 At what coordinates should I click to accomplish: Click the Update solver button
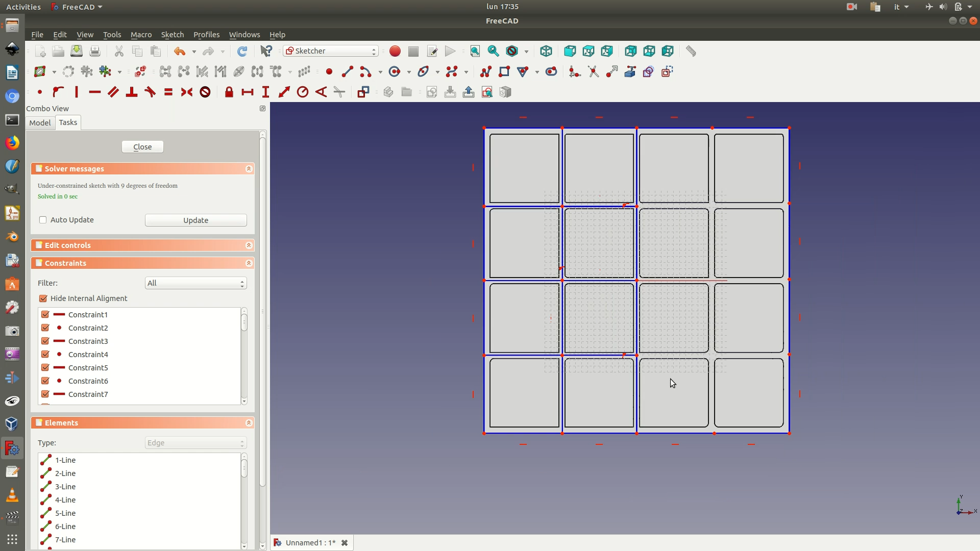click(x=196, y=220)
